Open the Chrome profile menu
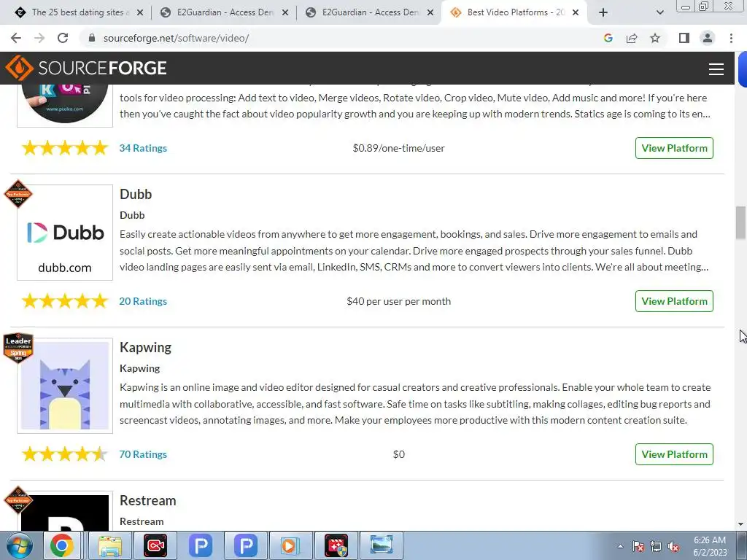747x560 pixels. 708,38
